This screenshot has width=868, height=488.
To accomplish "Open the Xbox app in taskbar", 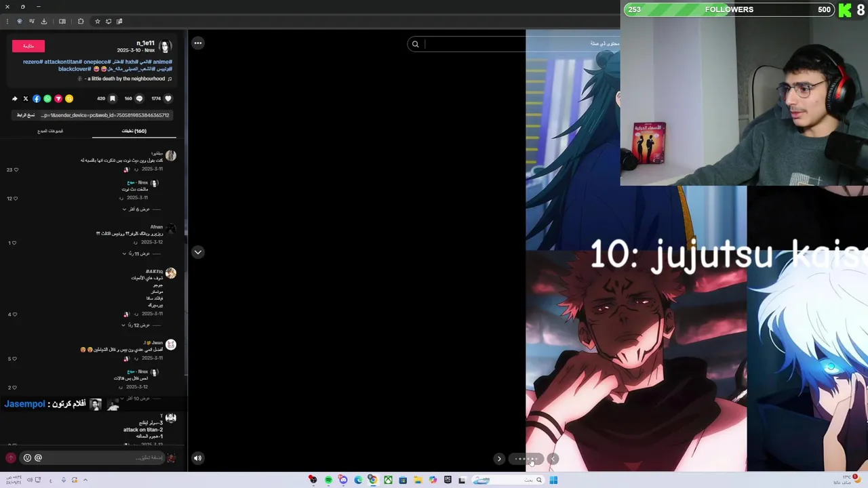I will point(388,481).
